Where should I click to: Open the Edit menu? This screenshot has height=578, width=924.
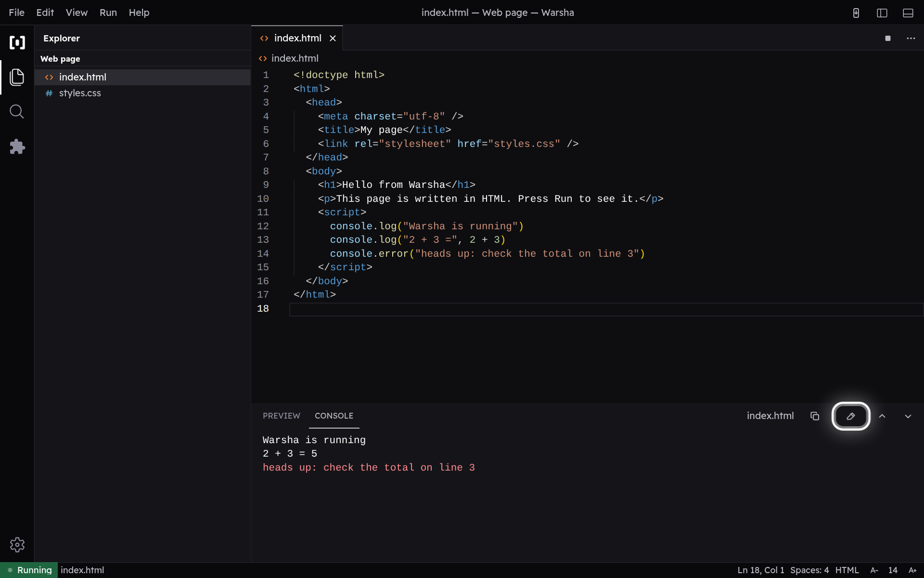(45, 13)
